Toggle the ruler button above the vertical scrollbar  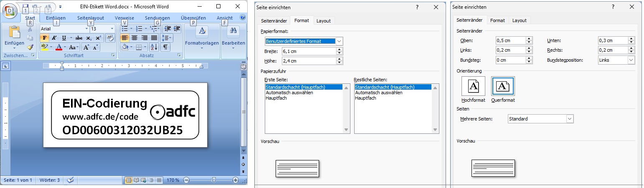point(243,67)
